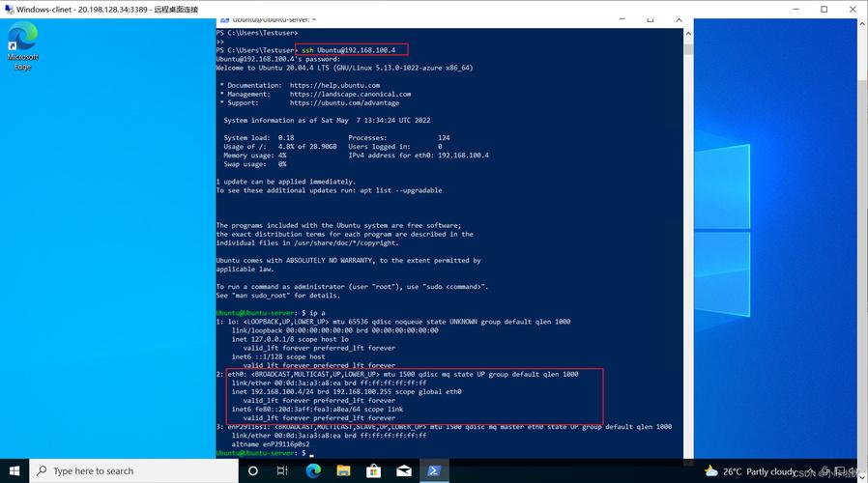The height and width of the screenshot is (483, 868).
Task: Switch to PowerShell window on taskbar
Action: point(433,470)
